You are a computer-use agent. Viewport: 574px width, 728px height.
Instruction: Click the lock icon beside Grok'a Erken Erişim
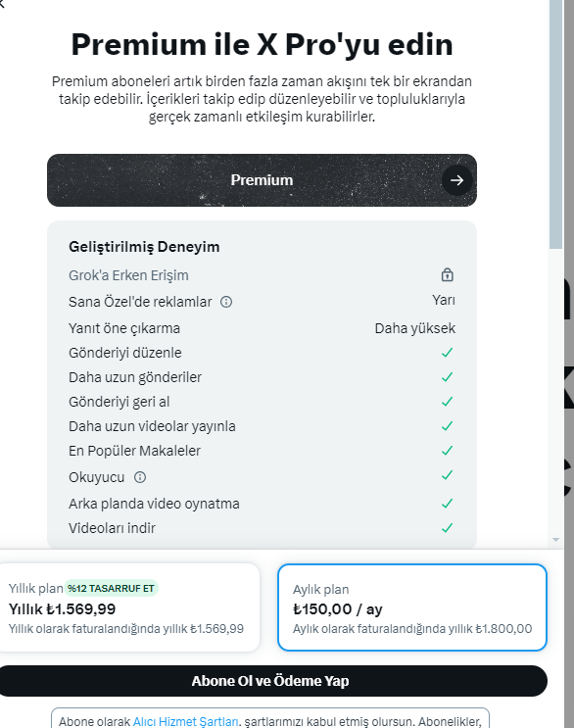point(447,275)
